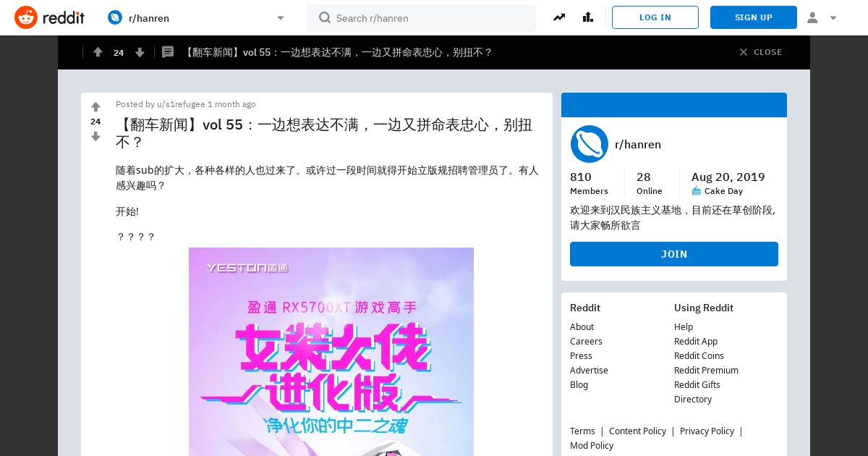The image size is (868, 456).
Task: Open the Content Policy link
Action: [x=637, y=431]
